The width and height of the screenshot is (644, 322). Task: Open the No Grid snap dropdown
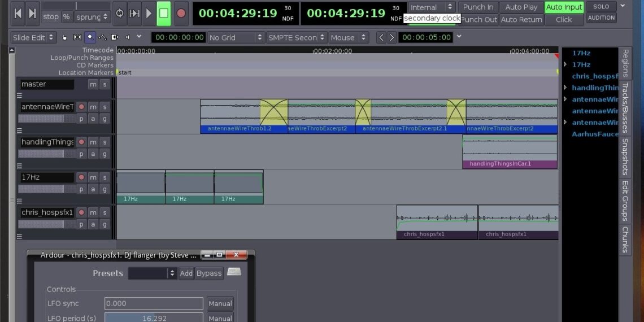(x=236, y=38)
